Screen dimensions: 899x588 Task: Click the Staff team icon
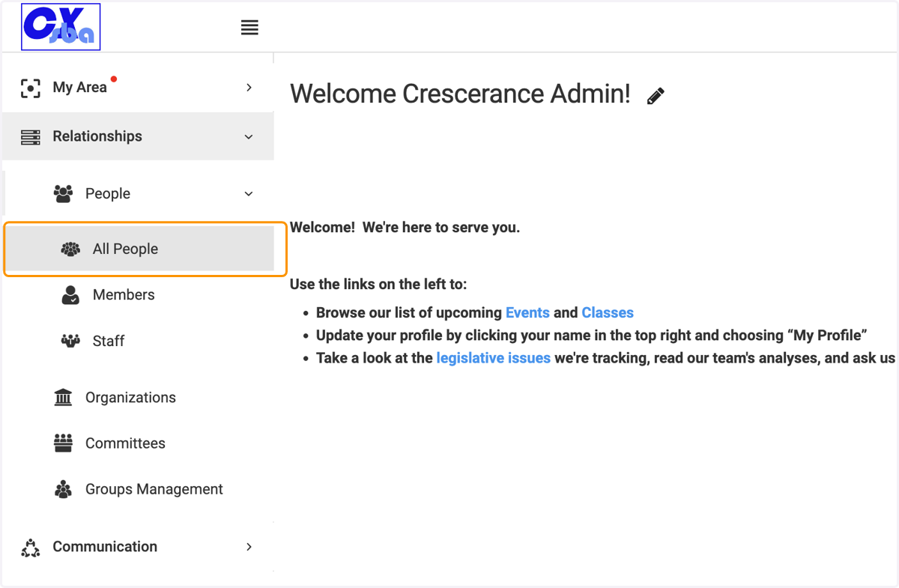pos(70,341)
